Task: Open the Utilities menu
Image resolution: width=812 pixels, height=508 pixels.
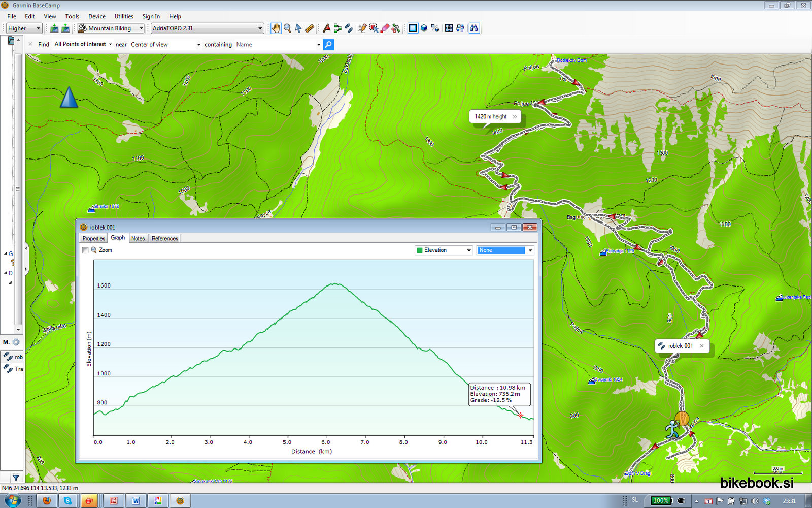Action: (x=124, y=16)
